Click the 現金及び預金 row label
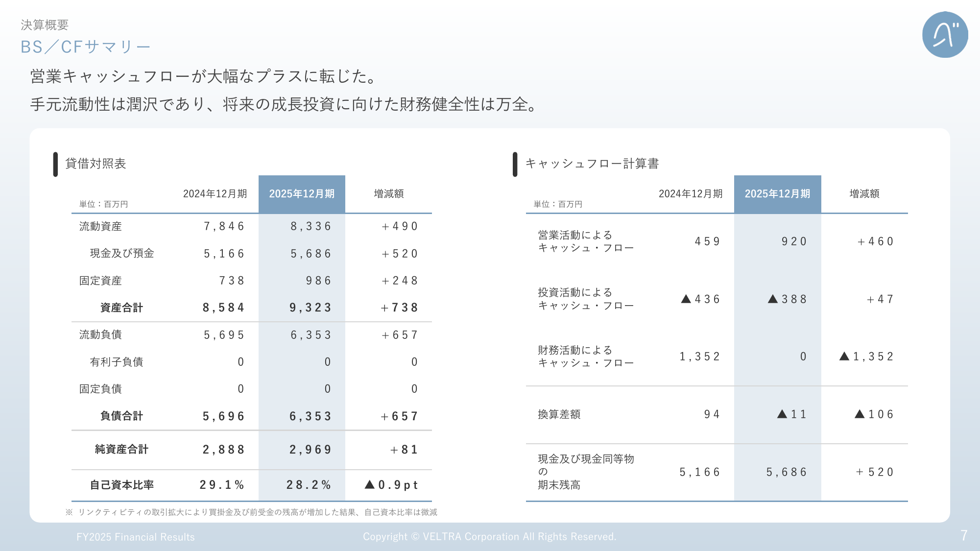Image resolution: width=980 pixels, height=551 pixels. coord(122,253)
